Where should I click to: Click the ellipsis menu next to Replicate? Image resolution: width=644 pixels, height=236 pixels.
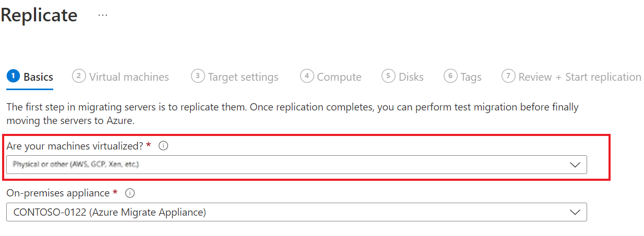tap(103, 15)
